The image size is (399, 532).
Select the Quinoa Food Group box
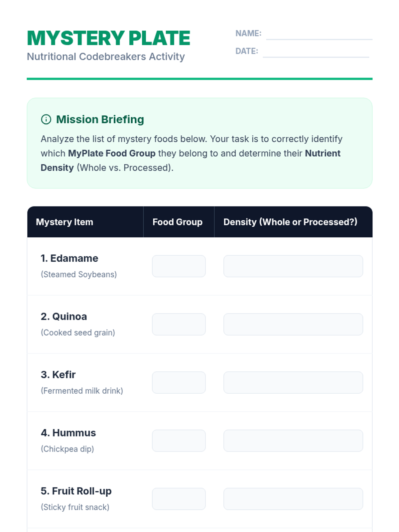(179, 324)
